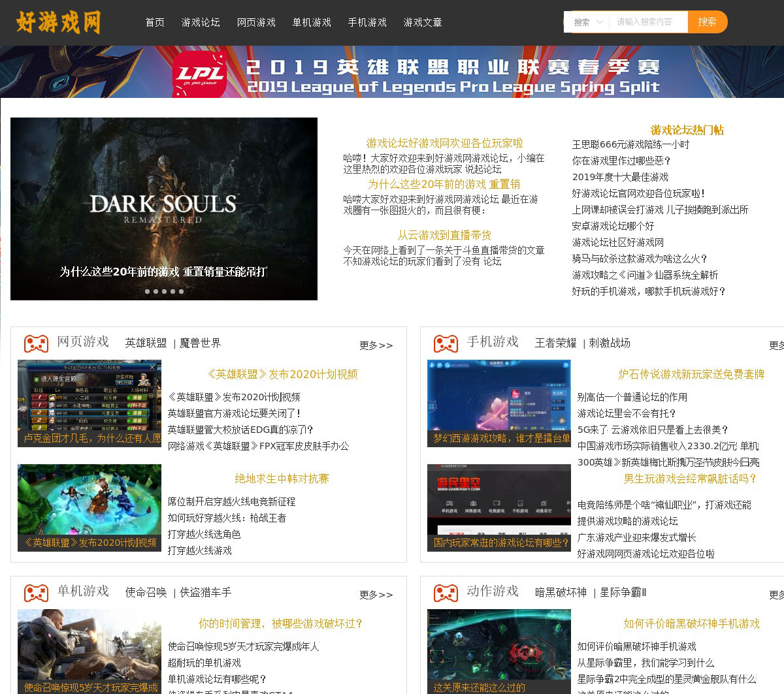This screenshot has height=694, width=784.
Task: Open the 游戏论坛 navigation menu item
Action: [x=201, y=22]
